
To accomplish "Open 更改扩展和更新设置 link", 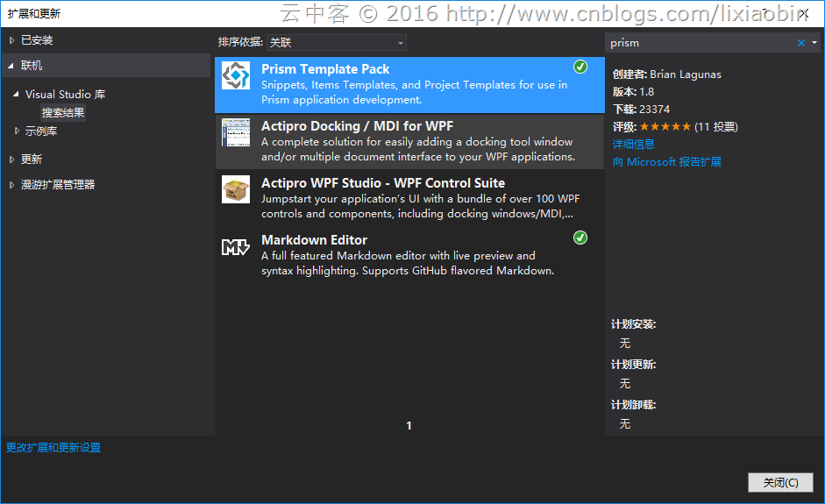I will (x=53, y=448).
